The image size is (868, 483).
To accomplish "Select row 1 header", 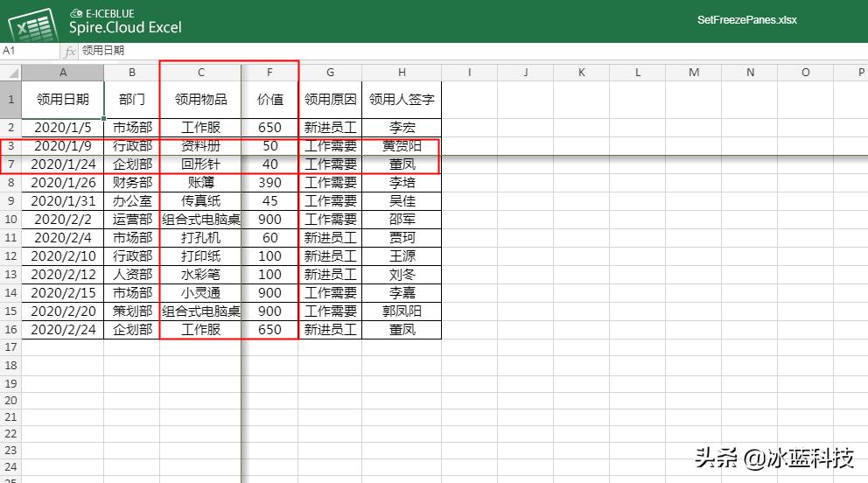I will coord(10,100).
